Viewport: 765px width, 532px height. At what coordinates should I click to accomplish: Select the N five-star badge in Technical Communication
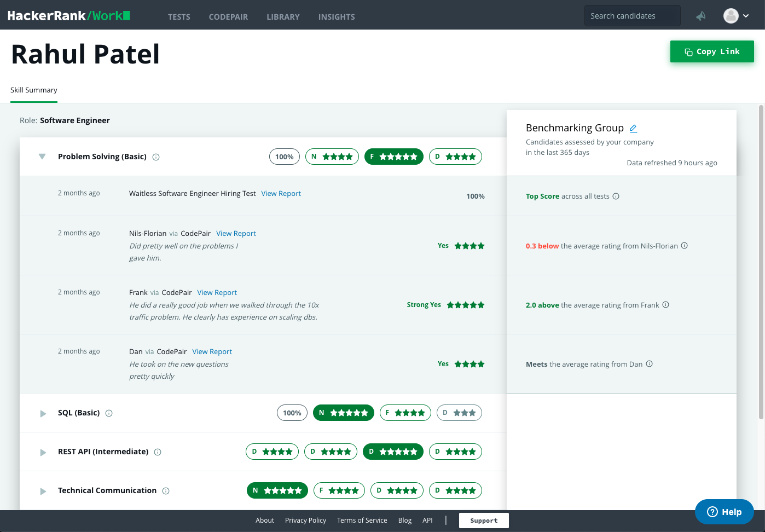pyautogui.click(x=277, y=490)
